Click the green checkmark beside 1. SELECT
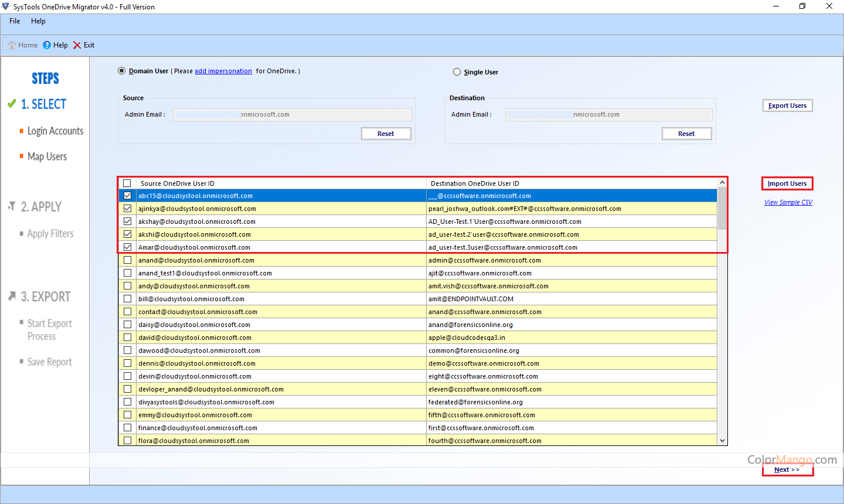Screen dimensions: 844x504 [x=12, y=104]
